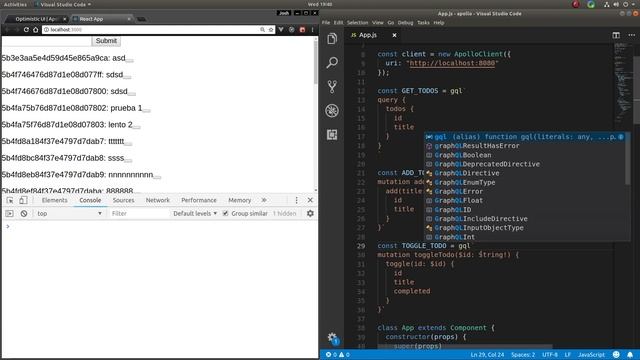Screen dimensions: 640x360
Task: Click the editor minimap
Action: [623, 82]
